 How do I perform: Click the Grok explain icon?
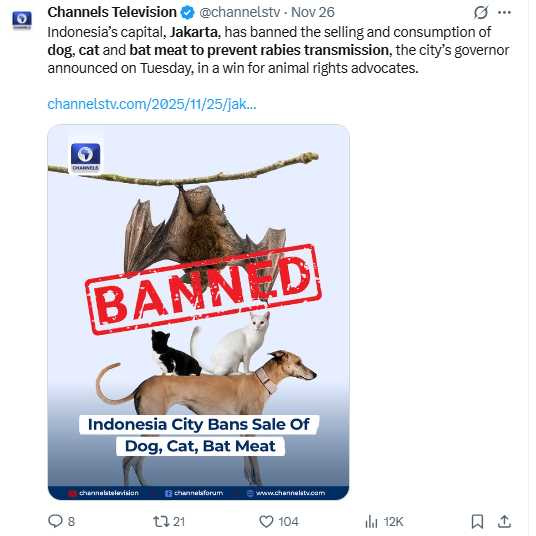tap(480, 13)
